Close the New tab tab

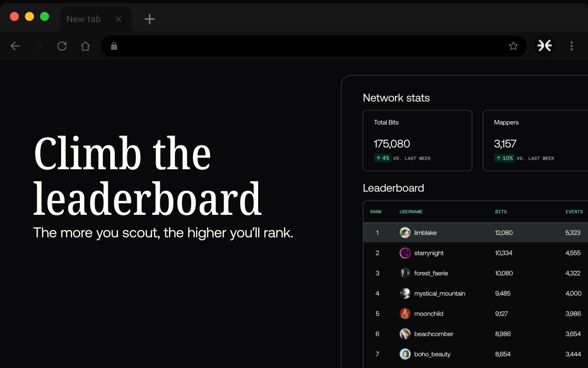coord(119,19)
